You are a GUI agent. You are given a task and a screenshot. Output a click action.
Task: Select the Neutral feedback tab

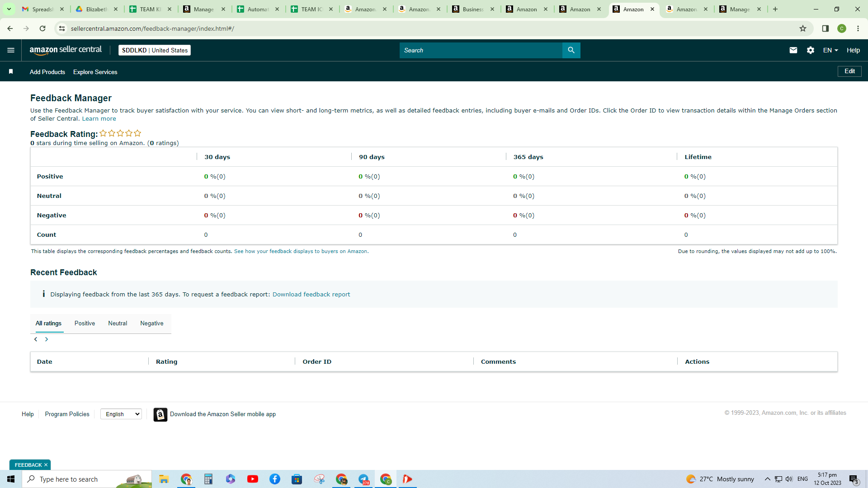[x=118, y=324]
